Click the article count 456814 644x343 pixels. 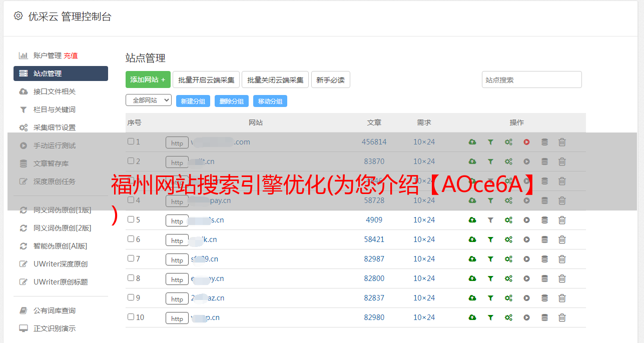[374, 142]
